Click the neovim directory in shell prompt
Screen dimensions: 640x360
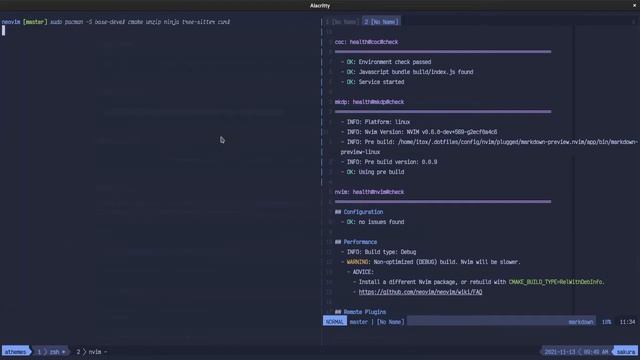(x=11, y=22)
